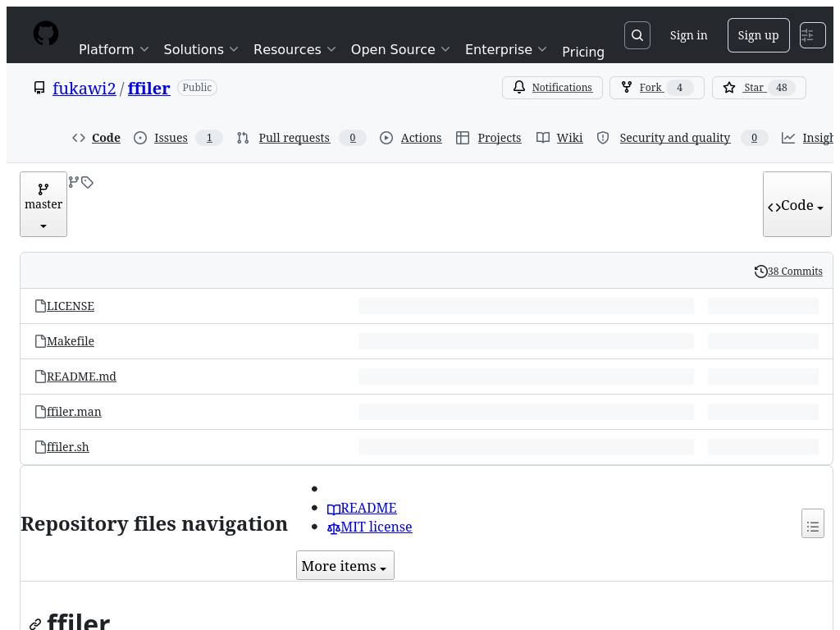Open the search magnifier button
The width and height of the screenshot is (840, 630).
click(637, 35)
